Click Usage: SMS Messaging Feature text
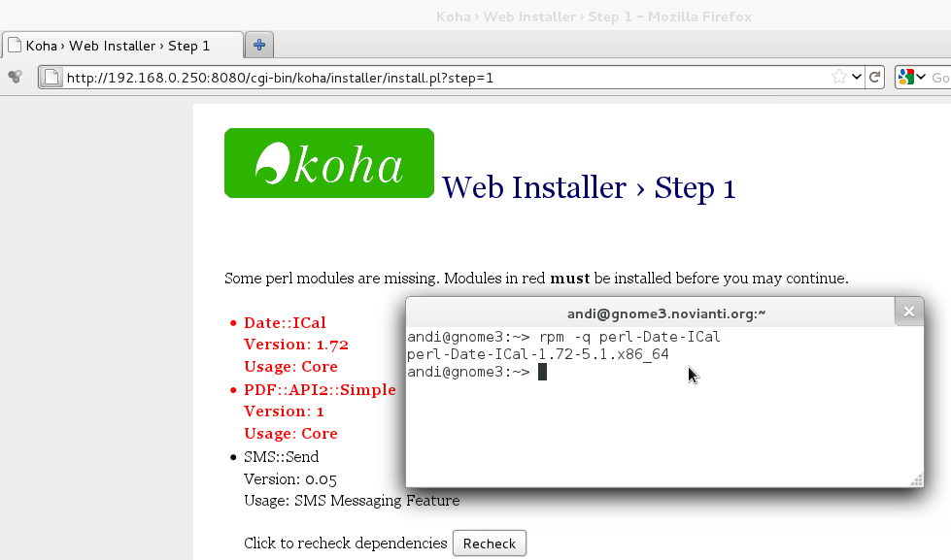The image size is (951, 560). pyautogui.click(x=352, y=501)
